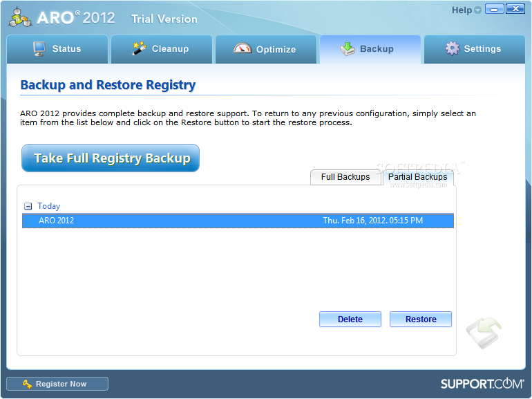The image size is (532, 399).
Task: Open the Help menu
Action: (x=462, y=10)
